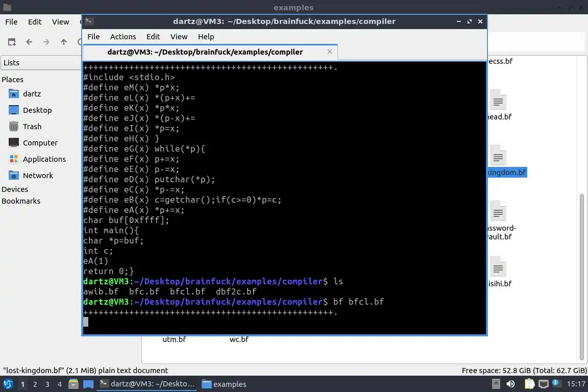The height and width of the screenshot is (392, 588).
Task: Switch to workspace 1
Action: [23, 384]
